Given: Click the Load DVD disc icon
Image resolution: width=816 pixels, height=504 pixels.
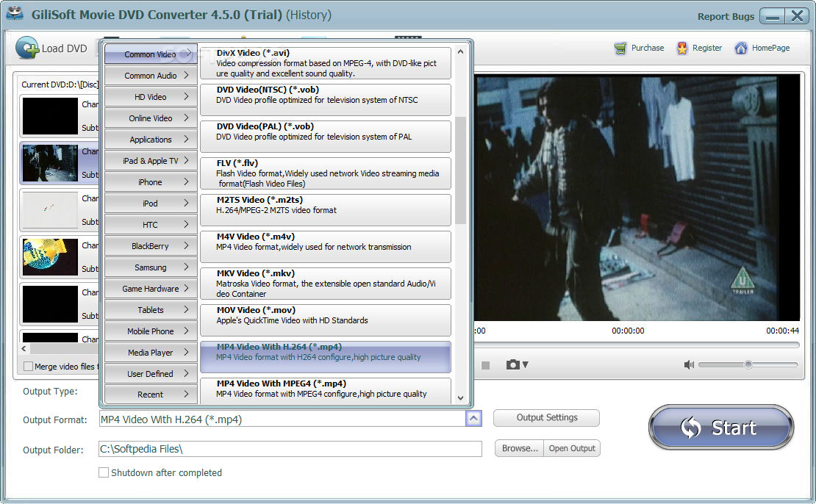Looking at the screenshot, I should click(x=27, y=48).
